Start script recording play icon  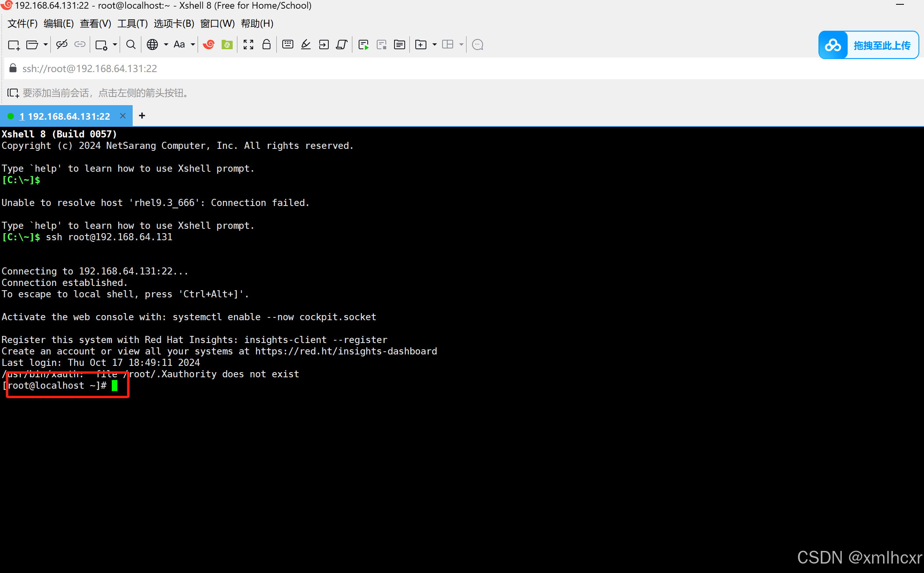[x=363, y=45]
